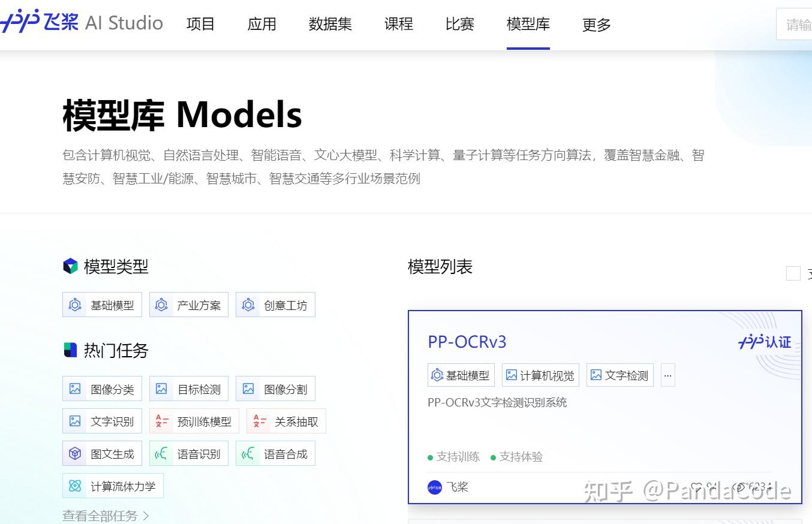Toggle the 基础模型 model type filter

102,305
